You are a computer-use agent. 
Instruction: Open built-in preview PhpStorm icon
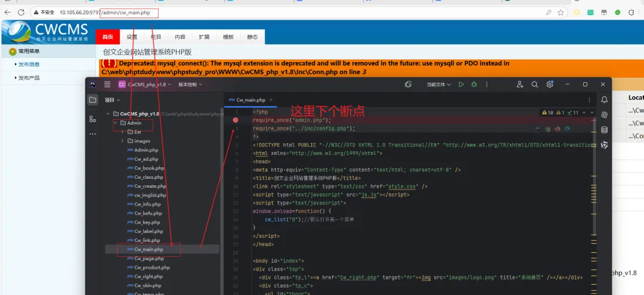[538, 129]
